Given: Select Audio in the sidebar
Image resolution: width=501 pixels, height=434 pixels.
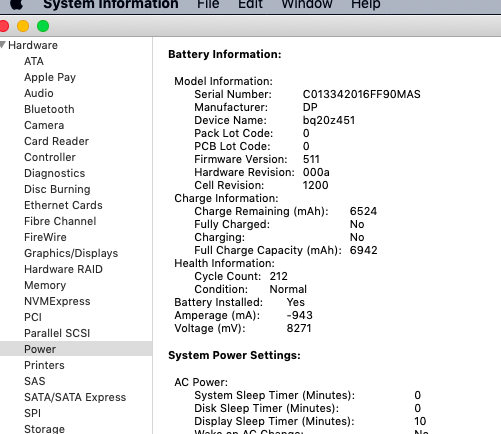Looking at the screenshot, I should 39,93.
